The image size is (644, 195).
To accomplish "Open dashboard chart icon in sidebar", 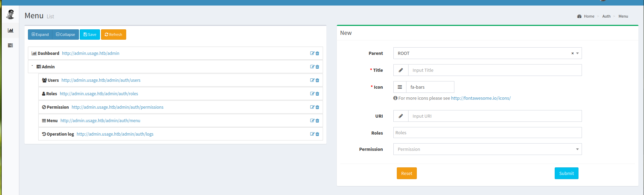I will pyautogui.click(x=10, y=30).
